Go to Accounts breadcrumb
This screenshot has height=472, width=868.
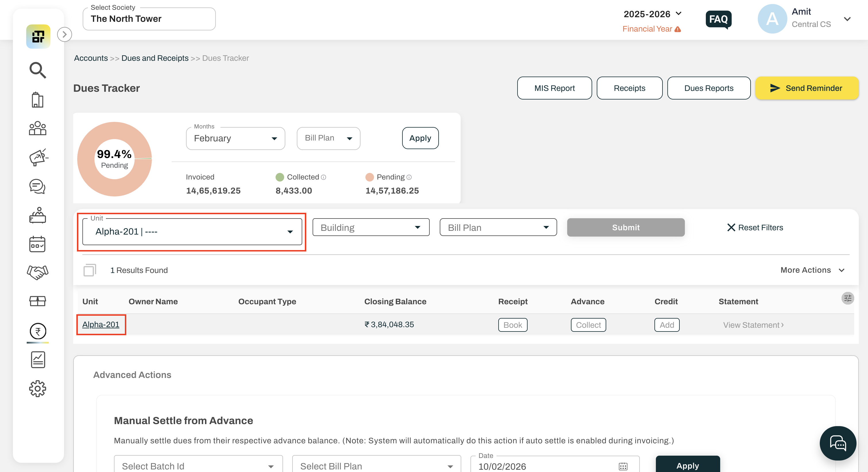click(91, 58)
